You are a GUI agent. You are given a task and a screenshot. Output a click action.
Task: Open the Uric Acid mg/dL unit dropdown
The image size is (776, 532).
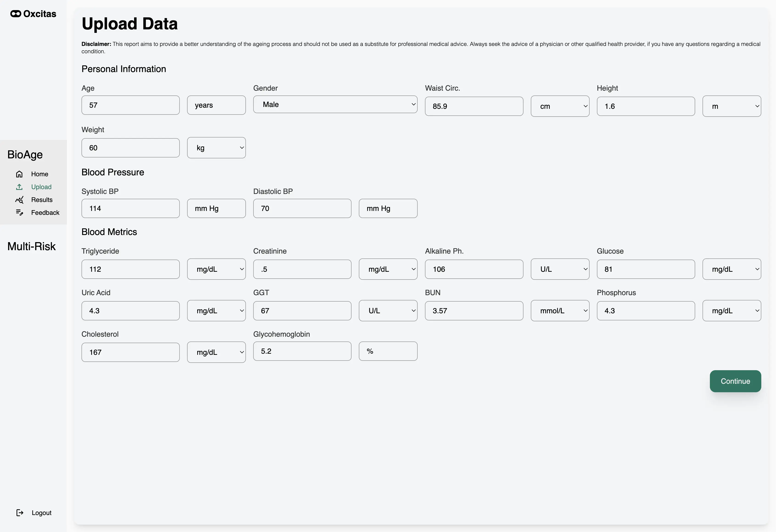[x=216, y=311]
